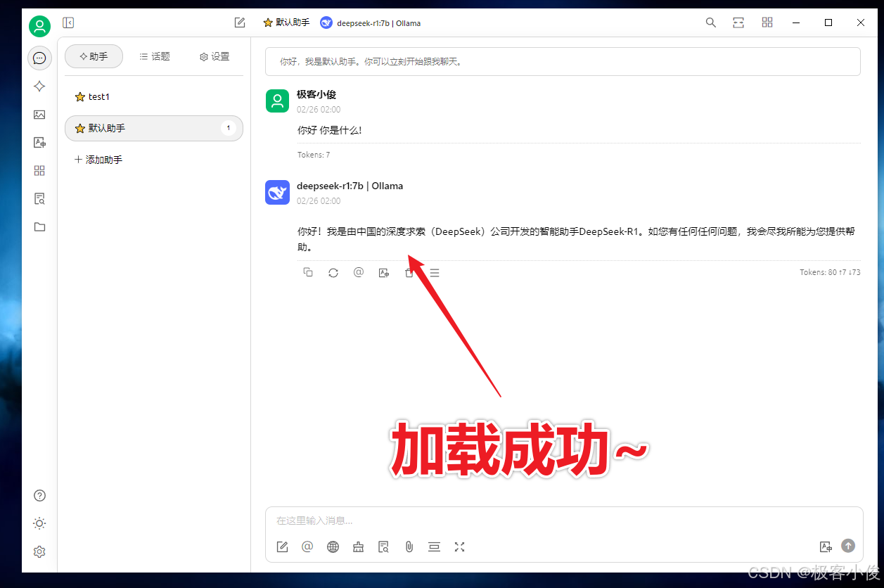Click @ mention icon under the reply
The image size is (884, 588).
[359, 272]
